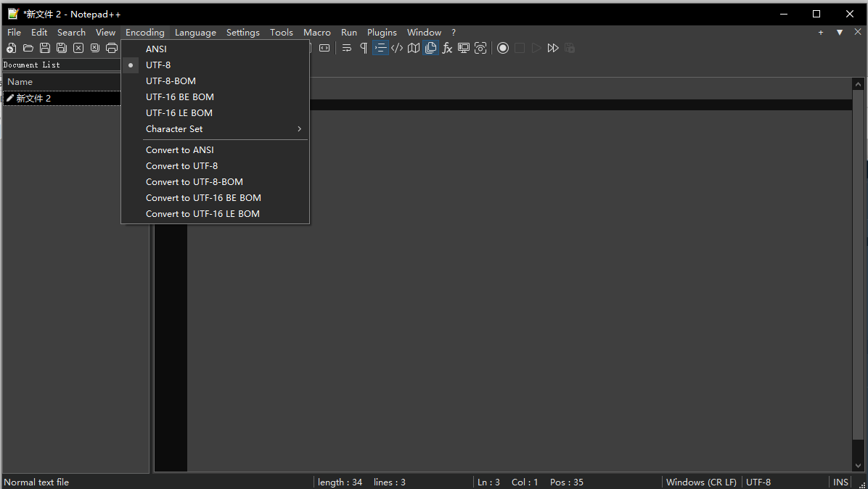Open the user-defined language code icon
This screenshot has width=868, height=489.
[397, 48]
